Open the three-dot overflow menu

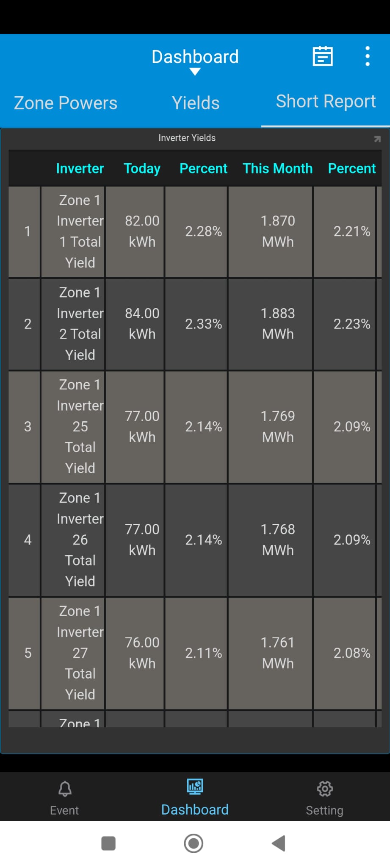pos(367,56)
